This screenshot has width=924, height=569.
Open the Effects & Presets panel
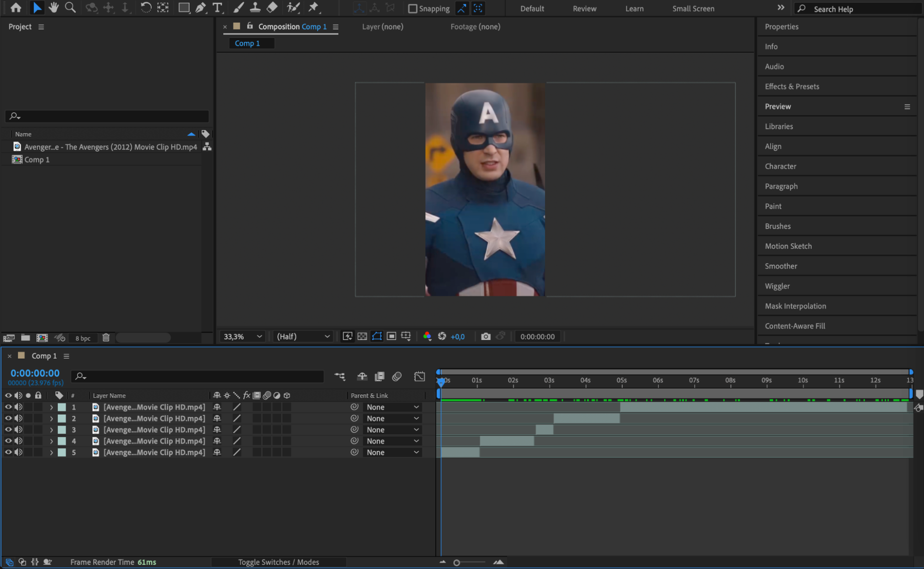(x=791, y=87)
